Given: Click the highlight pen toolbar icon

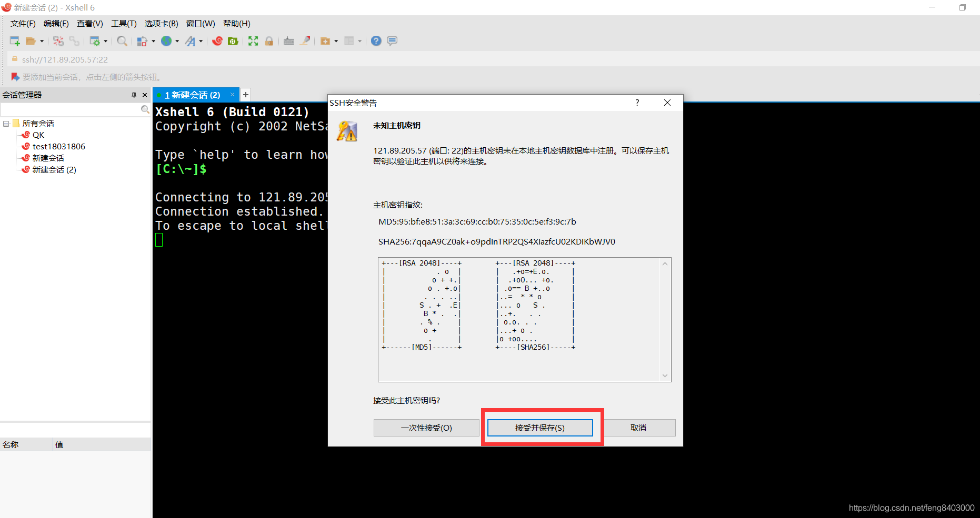Looking at the screenshot, I should pyautogui.click(x=306, y=40).
